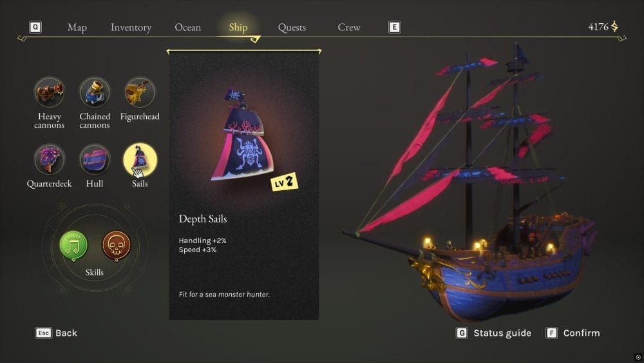This screenshot has width=644, height=363.
Task: Click the Esc Back button
Action: click(x=57, y=333)
